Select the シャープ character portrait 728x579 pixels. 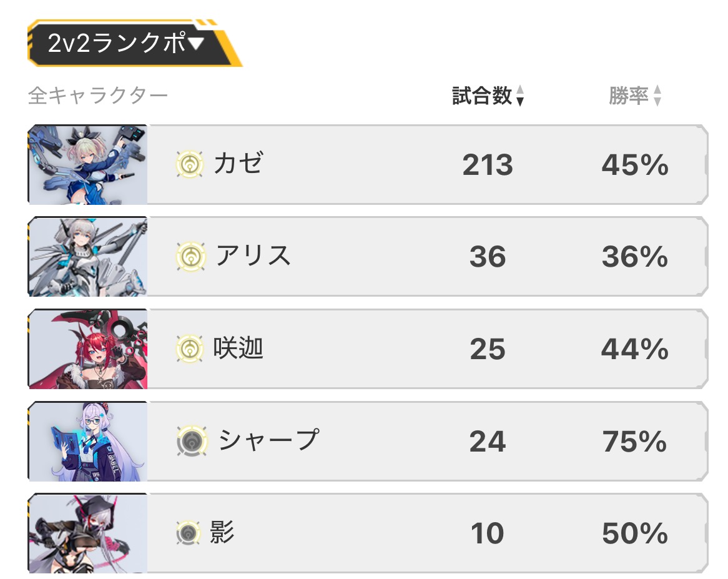(x=88, y=441)
